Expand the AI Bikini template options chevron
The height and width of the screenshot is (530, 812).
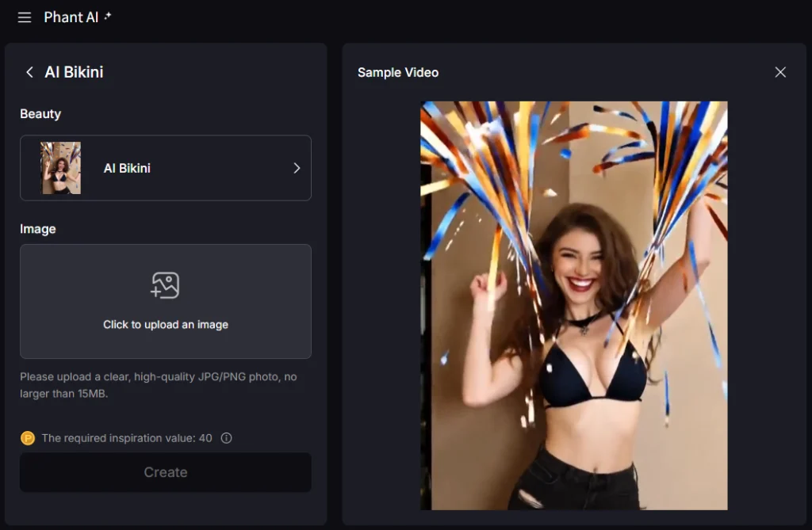(297, 168)
